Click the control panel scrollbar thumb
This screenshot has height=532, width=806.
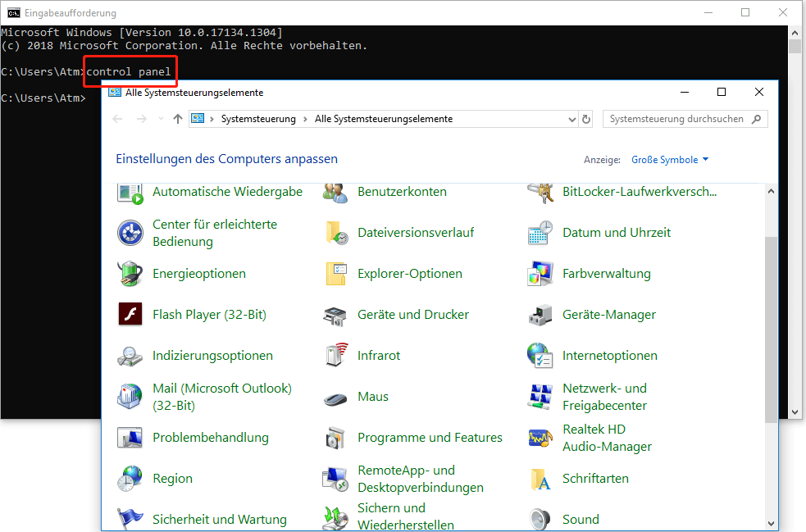pyautogui.click(x=771, y=329)
